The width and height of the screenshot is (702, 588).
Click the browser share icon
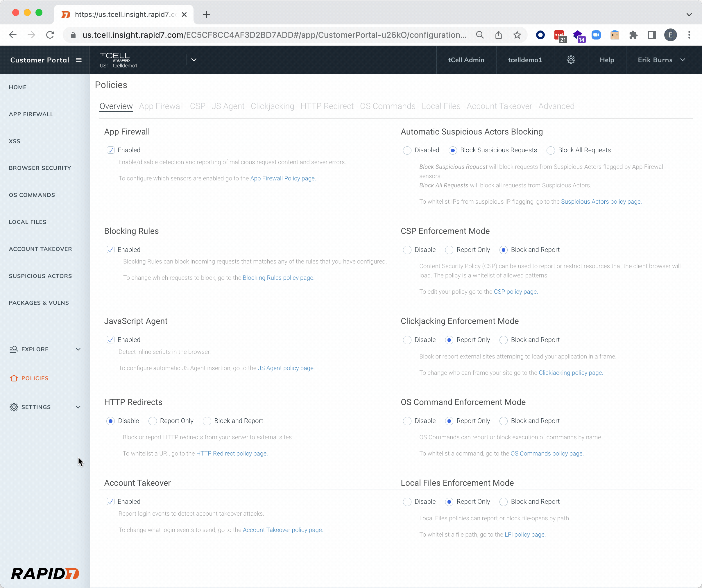(498, 35)
